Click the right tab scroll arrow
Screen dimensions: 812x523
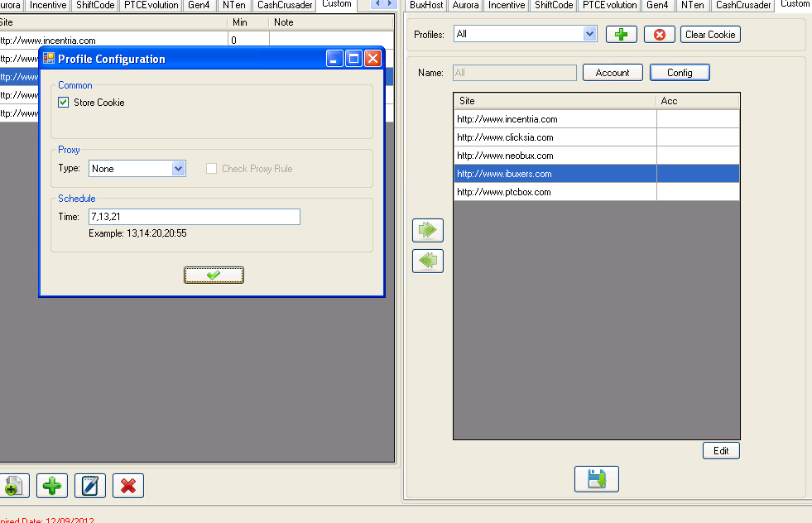pyautogui.click(x=390, y=4)
